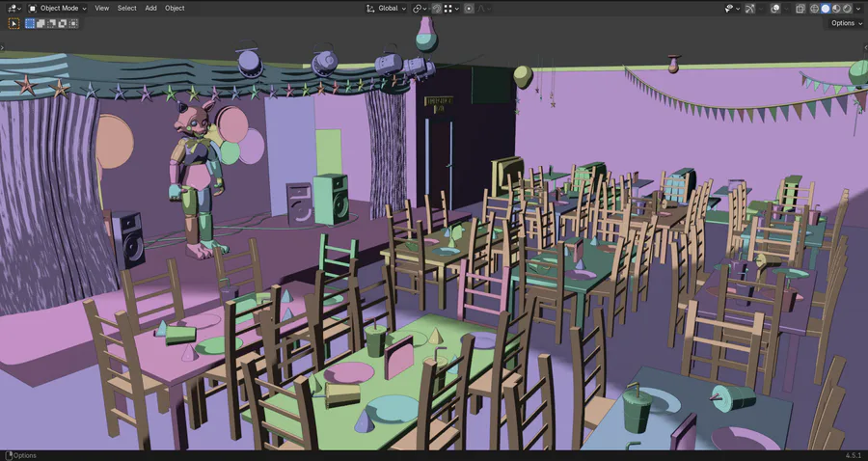Viewport: 868px width, 461px height.
Task: Toggle X-Ray mode
Action: [x=800, y=9]
